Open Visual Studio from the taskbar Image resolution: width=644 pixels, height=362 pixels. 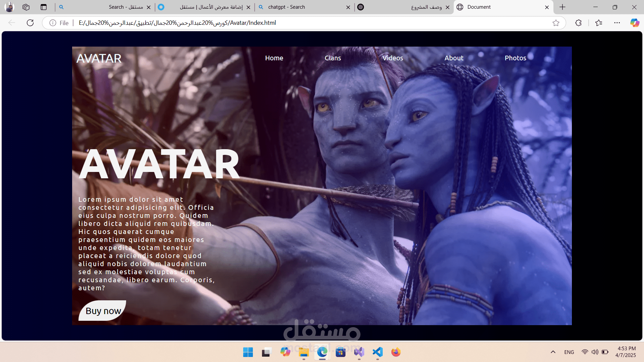click(x=359, y=352)
